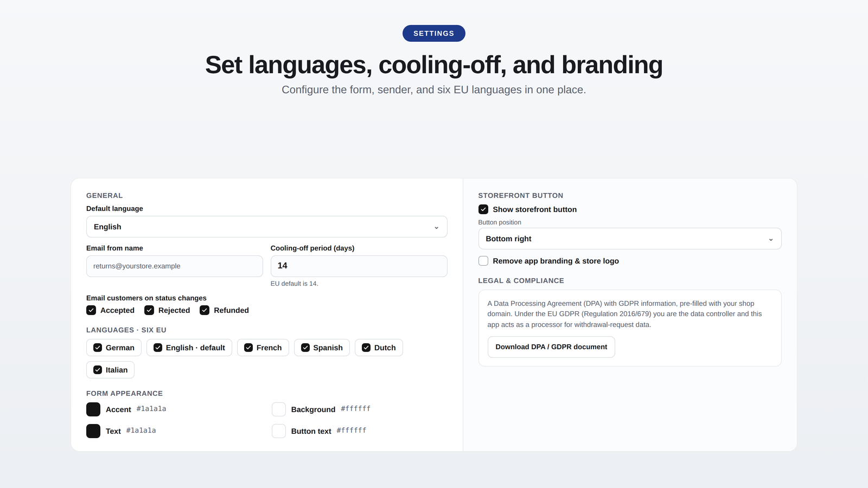This screenshot has width=868, height=488.
Task: Toggle the Refunded status email checkbox
Action: coord(205,310)
